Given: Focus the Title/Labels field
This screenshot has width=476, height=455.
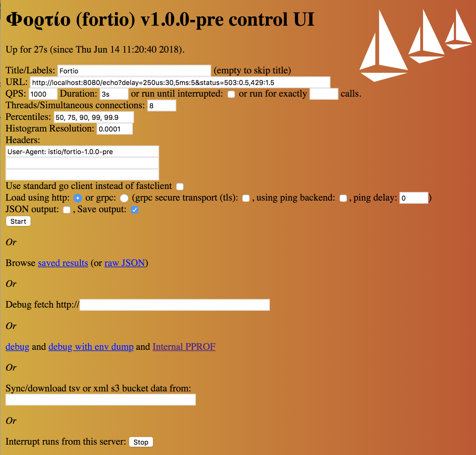Looking at the screenshot, I should [134, 71].
